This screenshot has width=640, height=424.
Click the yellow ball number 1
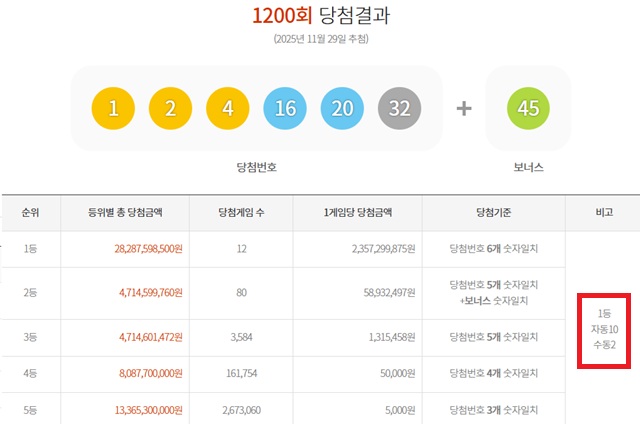coord(112,108)
